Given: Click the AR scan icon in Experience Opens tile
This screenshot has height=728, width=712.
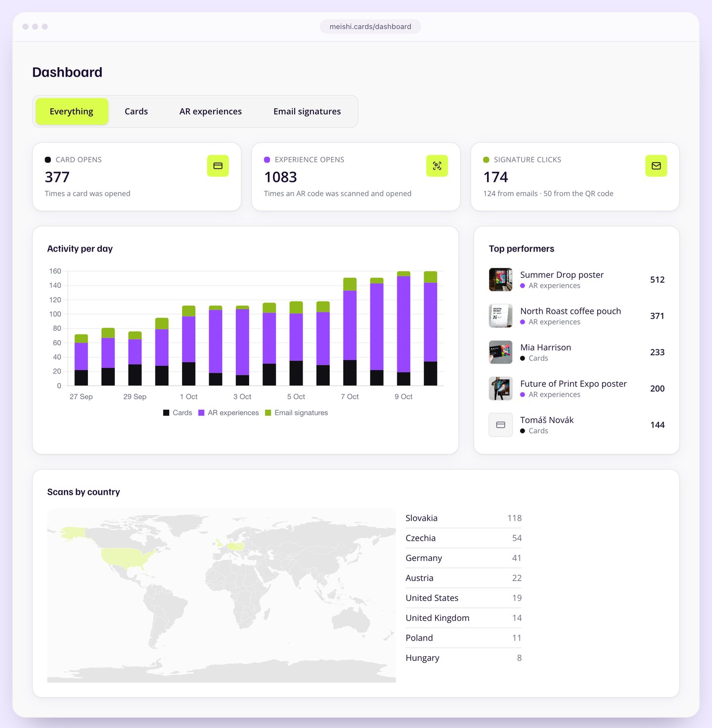Looking at the screenshot, I should (437, 166).
